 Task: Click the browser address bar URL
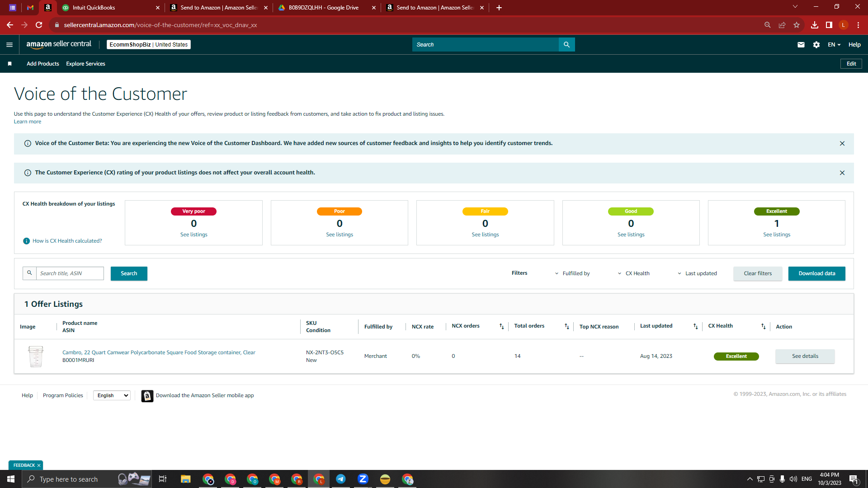(x=160, y=25)
